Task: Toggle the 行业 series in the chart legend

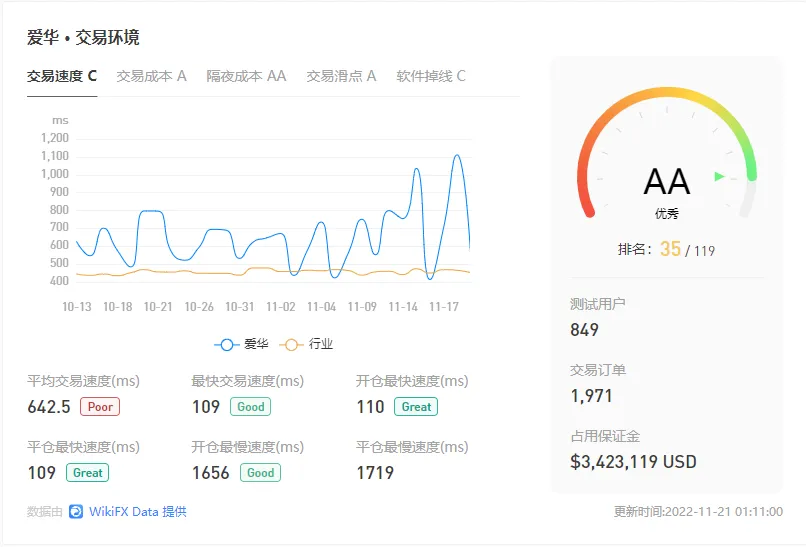Action: coord(306,344)
